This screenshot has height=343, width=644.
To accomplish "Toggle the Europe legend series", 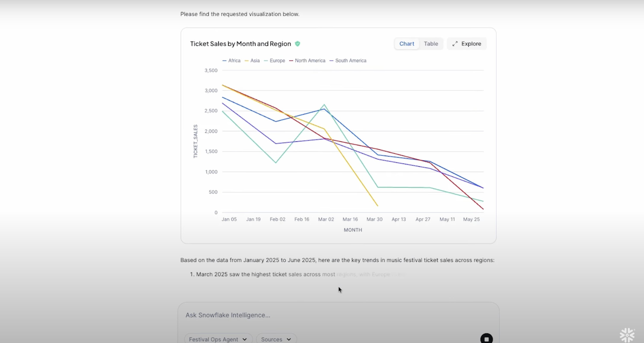I will [275, 61].
